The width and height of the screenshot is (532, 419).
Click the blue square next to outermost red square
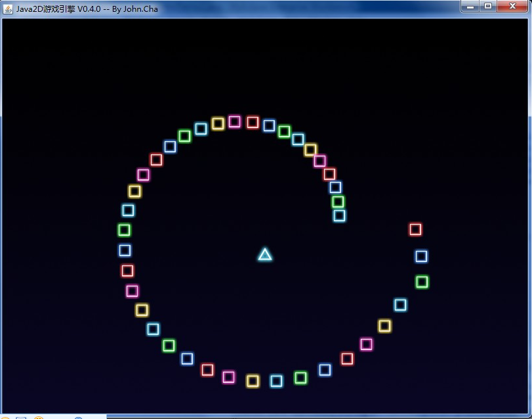coord(421,256)
